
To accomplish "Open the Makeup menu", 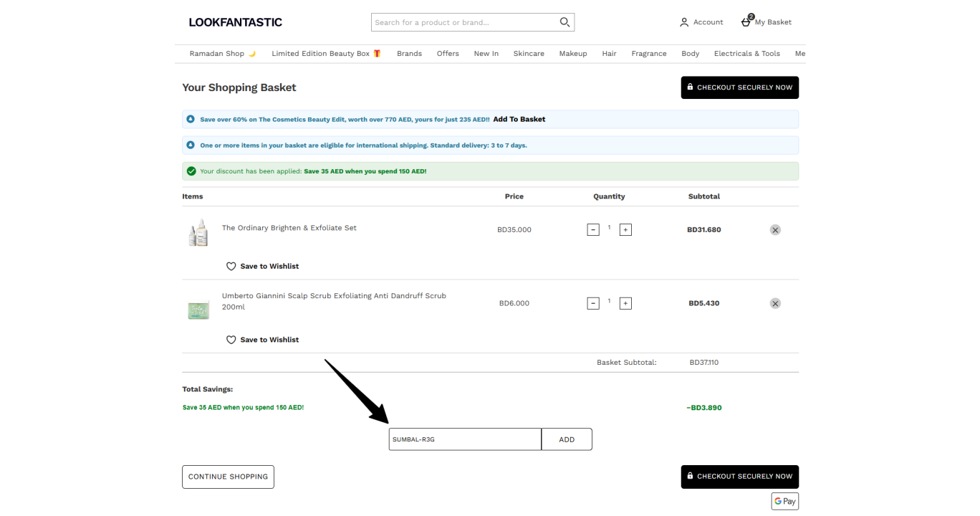I will [x=573, y=54].
